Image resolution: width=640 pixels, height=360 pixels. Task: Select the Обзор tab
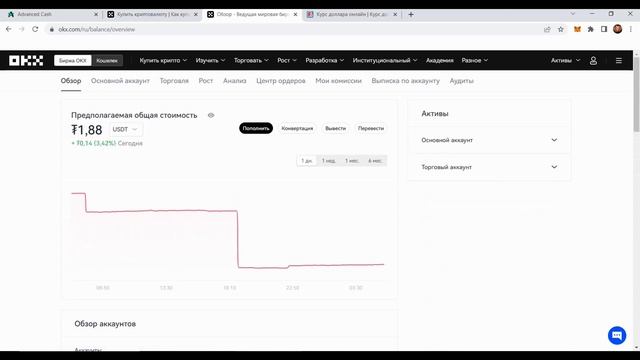[x=71, y=81]
